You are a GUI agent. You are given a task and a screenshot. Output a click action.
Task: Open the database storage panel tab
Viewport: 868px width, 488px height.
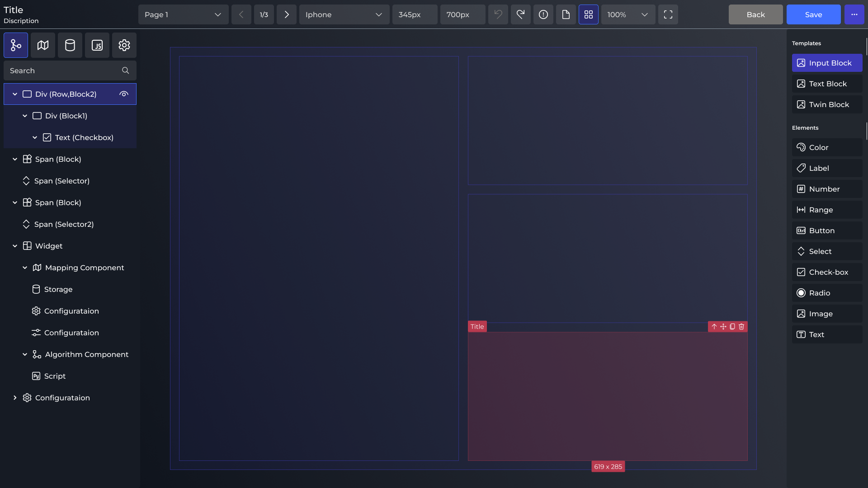click(70, 45)
